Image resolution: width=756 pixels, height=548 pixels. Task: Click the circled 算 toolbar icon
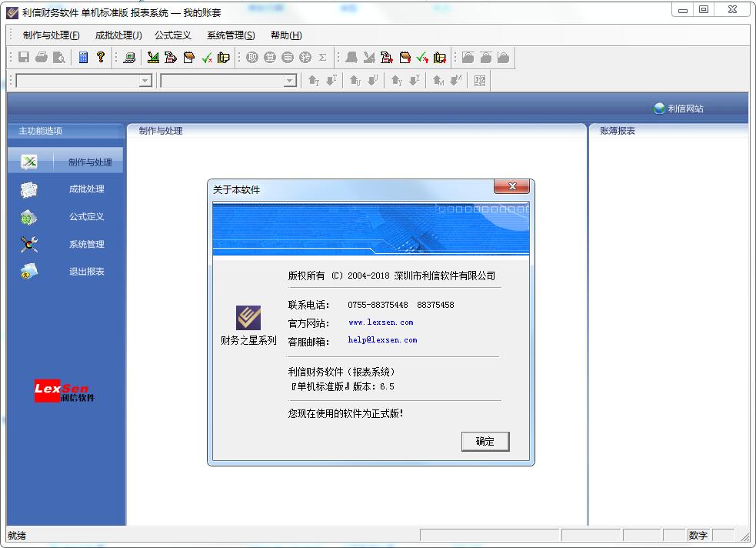click(270, 58)
